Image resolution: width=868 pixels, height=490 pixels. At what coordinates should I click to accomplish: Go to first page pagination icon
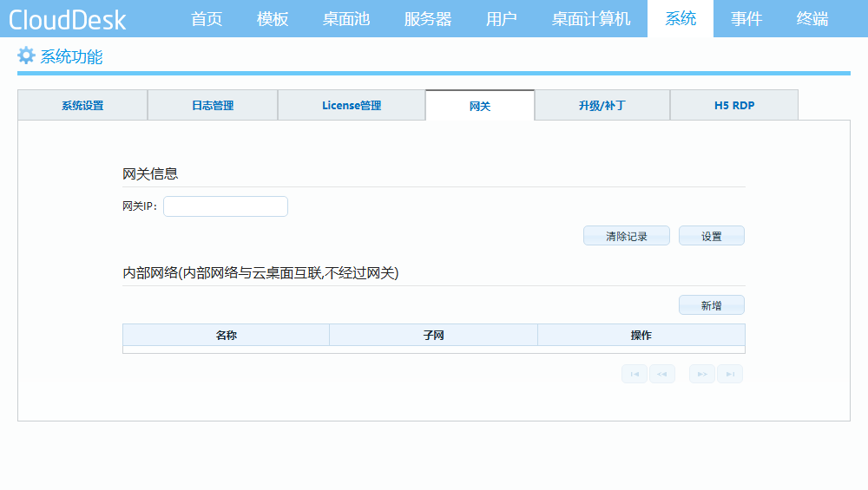(635, 374)
